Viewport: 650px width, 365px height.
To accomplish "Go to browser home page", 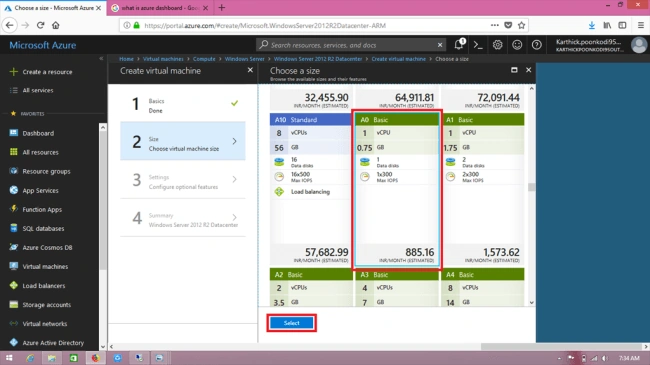I will pyautogui.click(x=56, y=25).
